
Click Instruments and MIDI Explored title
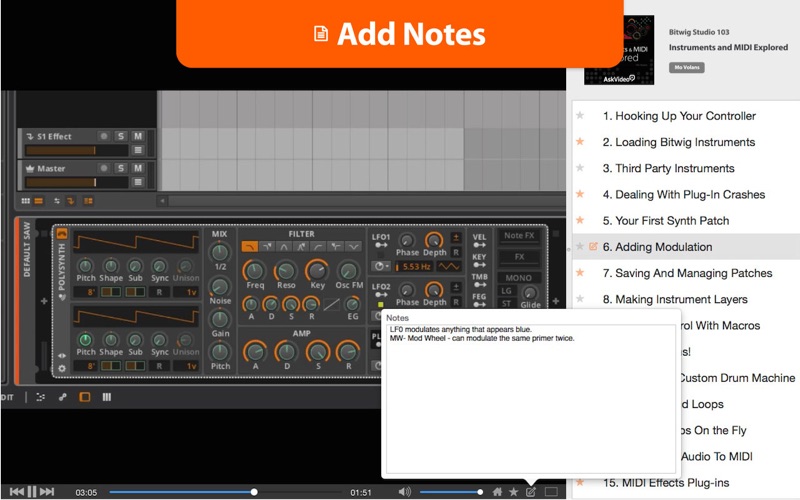[728, 47]
